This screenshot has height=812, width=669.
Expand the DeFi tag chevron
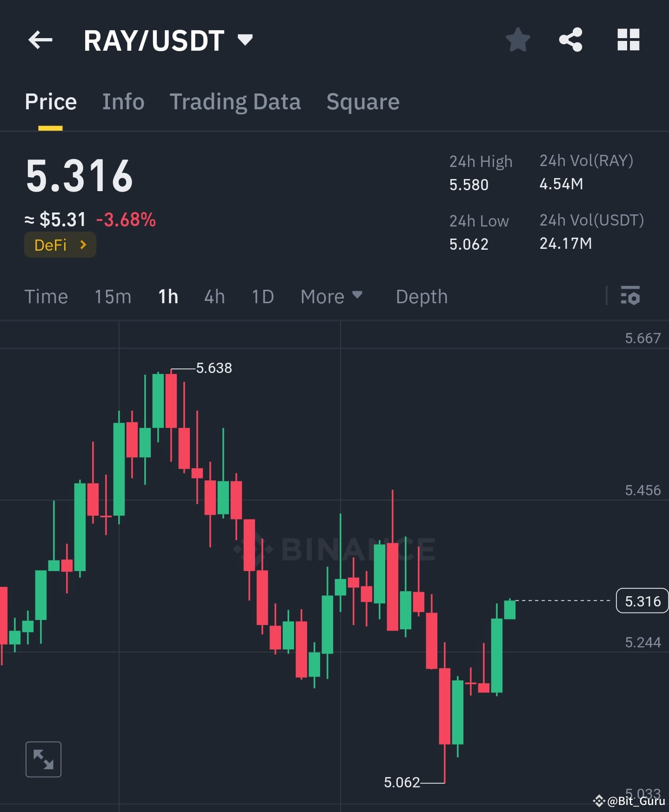tap(82, 245)
